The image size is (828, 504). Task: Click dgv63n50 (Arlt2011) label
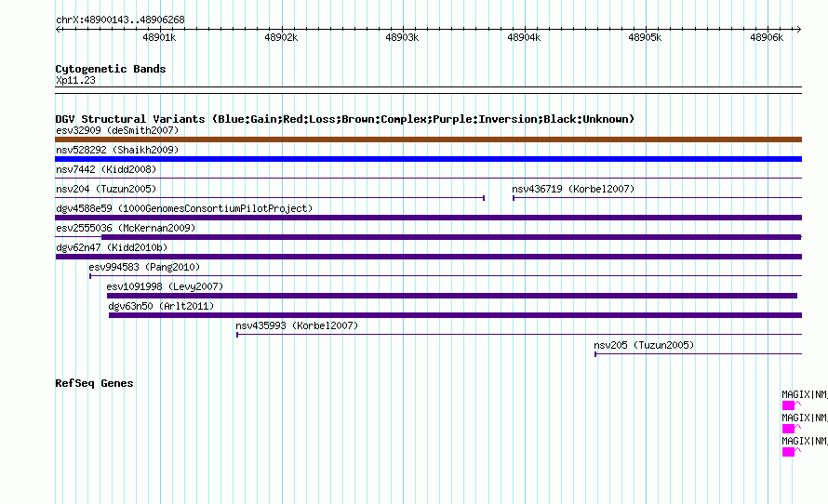tap(161, 306)
